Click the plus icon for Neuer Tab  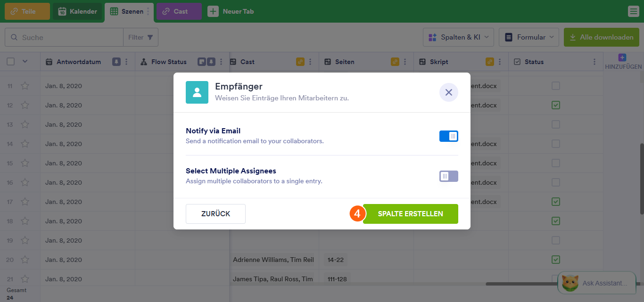(213, 12)
